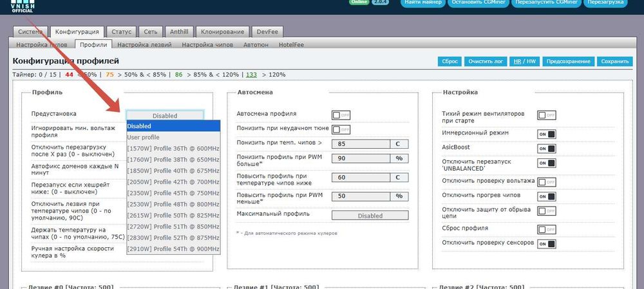
Task: Enable Отключить защиту от обрыва цепи
Action: tap(546, 211)
